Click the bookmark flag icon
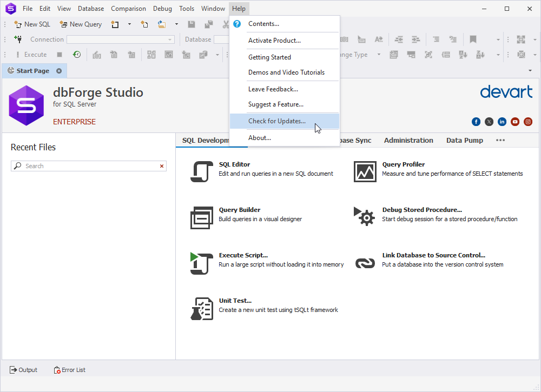This screenshot has height=392, width=541. point(473,39)
